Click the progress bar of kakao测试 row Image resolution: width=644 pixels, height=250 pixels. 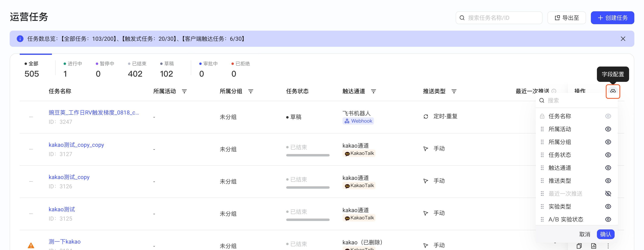[x=308, y=220]
